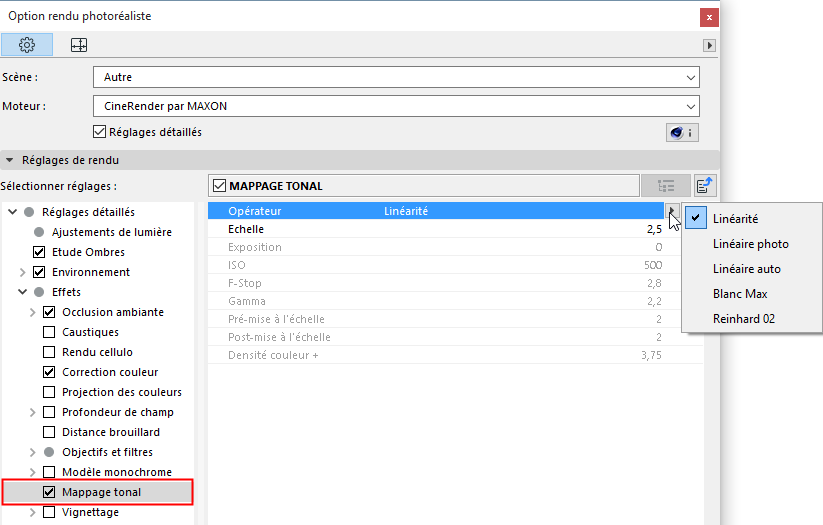The height and width of the screenshot is (525, 823).
Task: Collapse Réglages de rendu section
Action: tap(9, 160)
